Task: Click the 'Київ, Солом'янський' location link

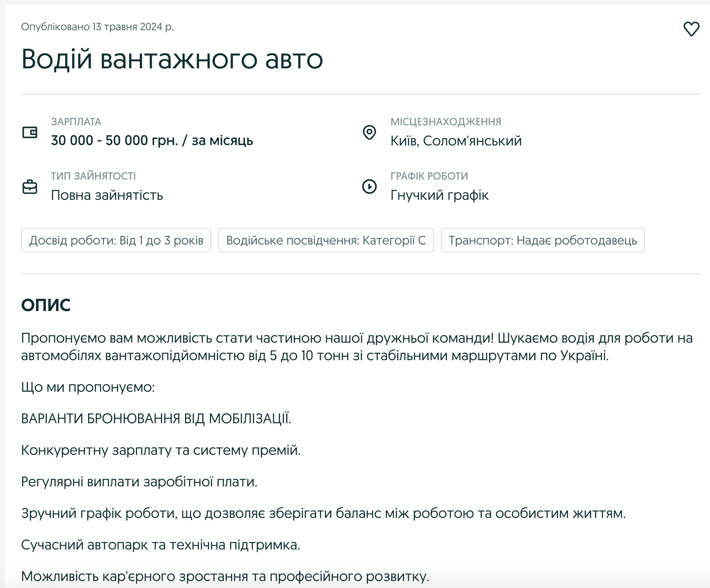Action: coord(456,141)
